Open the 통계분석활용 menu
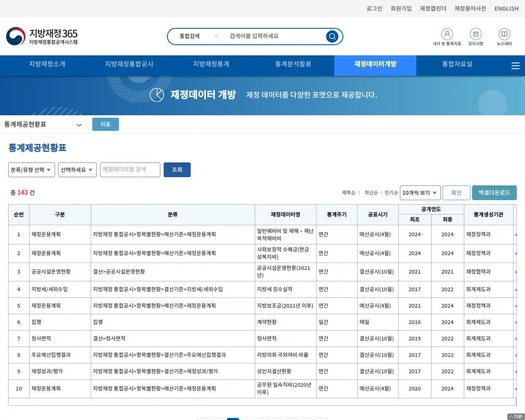This screenshot has width=525, height=420. [293, 64]
